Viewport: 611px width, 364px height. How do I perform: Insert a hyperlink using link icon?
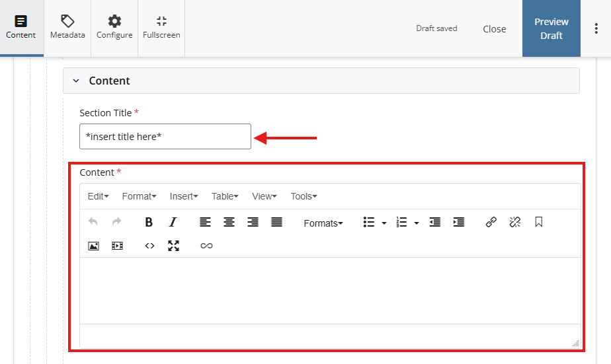pyautogui.click(x=491, y=223)
